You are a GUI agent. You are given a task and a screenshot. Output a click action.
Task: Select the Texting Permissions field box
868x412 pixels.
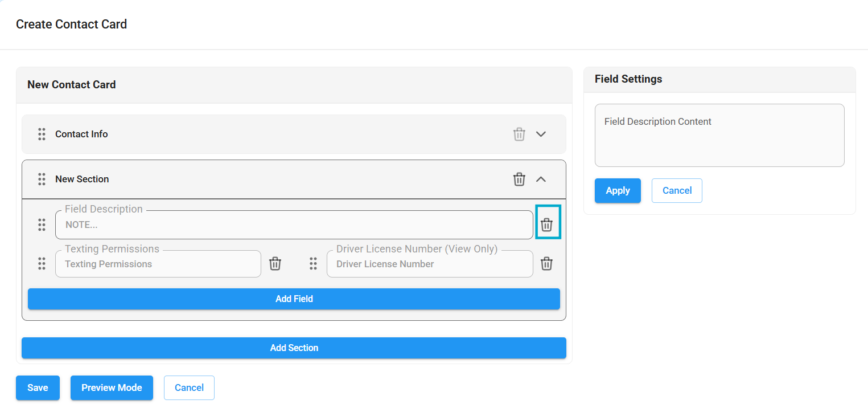158,264
